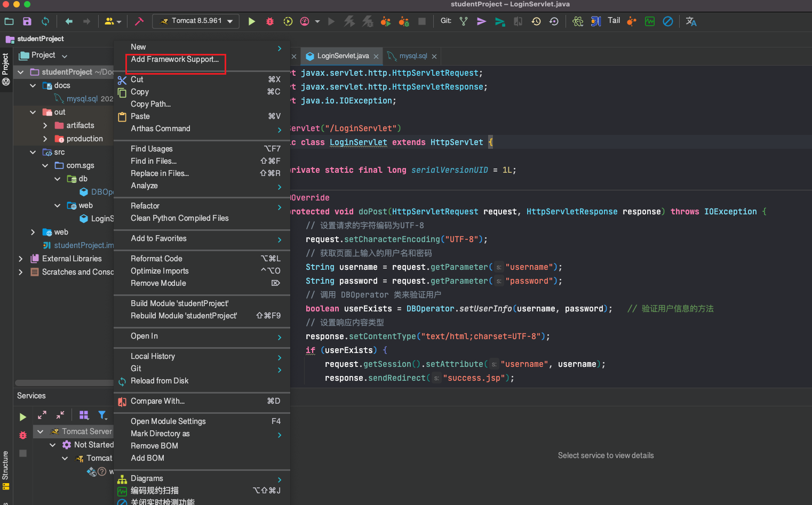Select the studentProject.iml file in the tree
Viewport: 812px width, 505px height.
[x=84, y=245]
